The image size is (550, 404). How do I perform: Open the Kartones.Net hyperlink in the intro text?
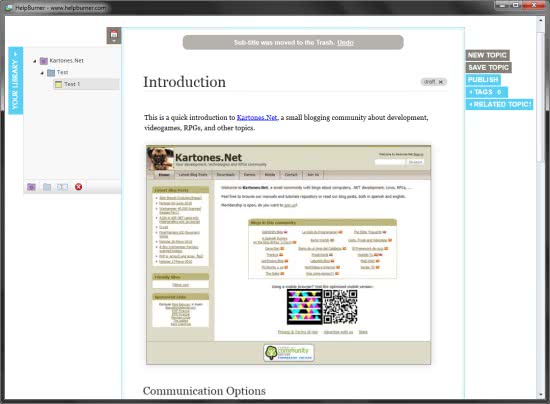[257, 117]
